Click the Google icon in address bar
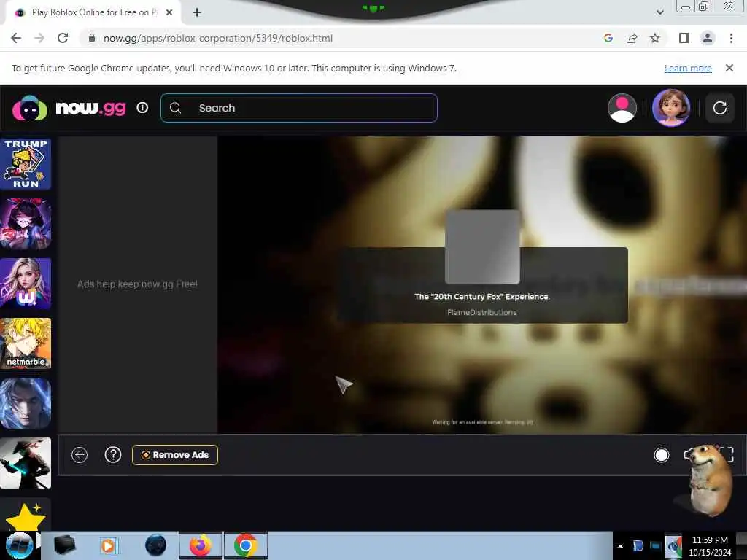This screenshot has width=747, height=560. (608, 38)
